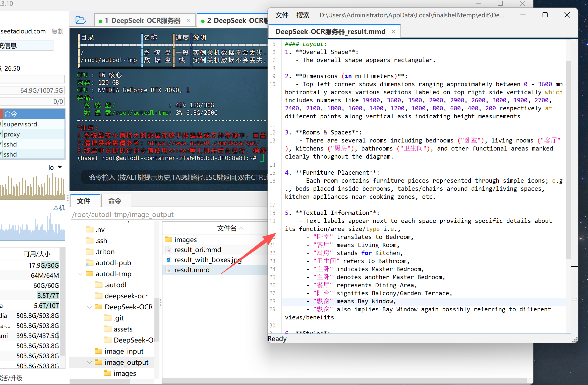
Task: Collapse the image_output folder node
Action: pyautogui.click(x=89, y=362)
